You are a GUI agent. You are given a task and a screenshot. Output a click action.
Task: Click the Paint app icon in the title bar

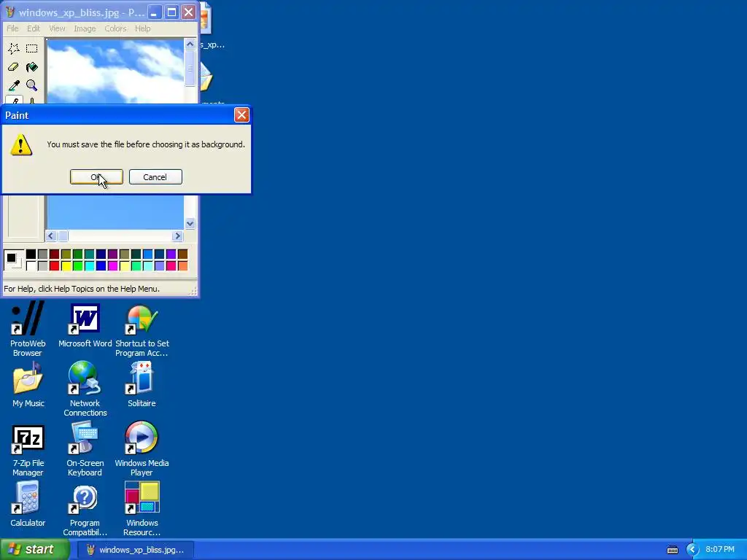[9, 12]
